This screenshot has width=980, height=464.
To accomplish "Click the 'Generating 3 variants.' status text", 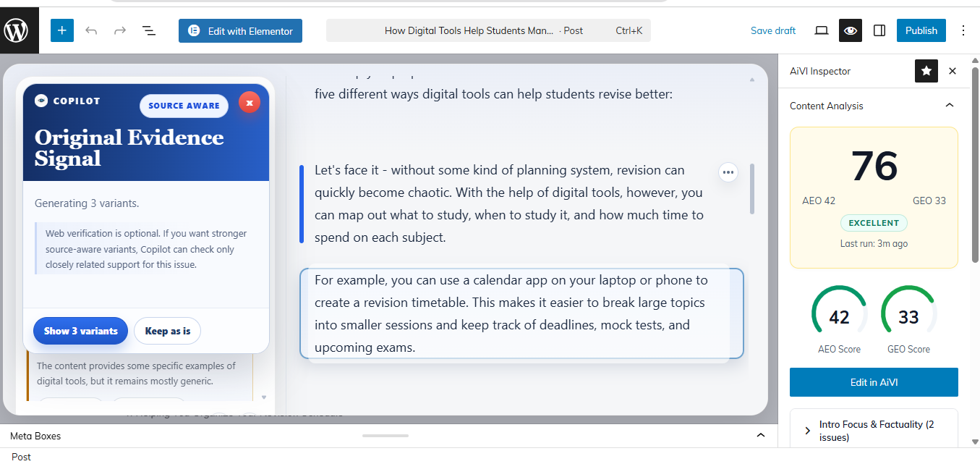I will click(x=87, y=203).
